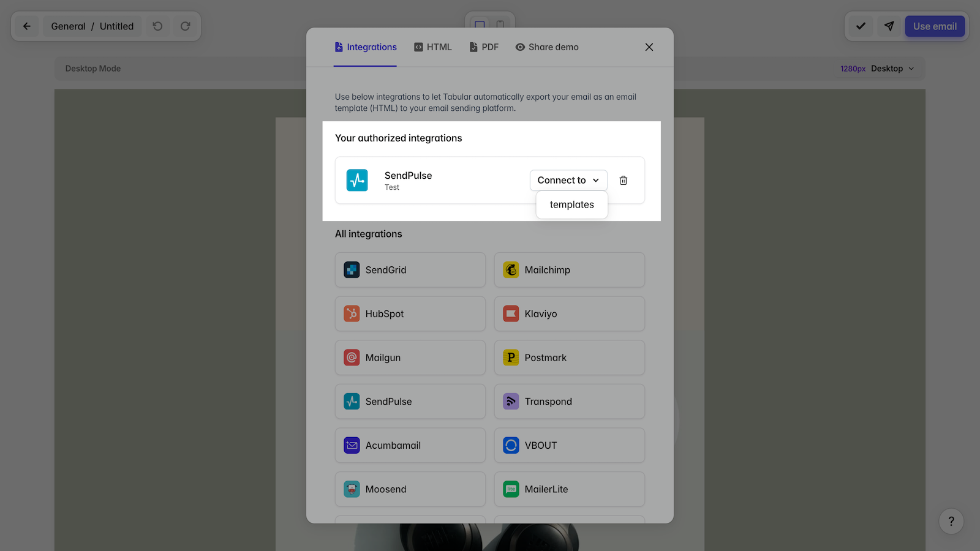Select the Mailchimp integration

point(569,270)
